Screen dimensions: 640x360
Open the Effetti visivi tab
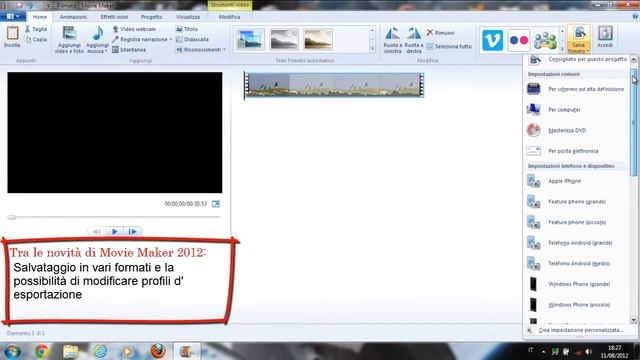click(114, 17)
